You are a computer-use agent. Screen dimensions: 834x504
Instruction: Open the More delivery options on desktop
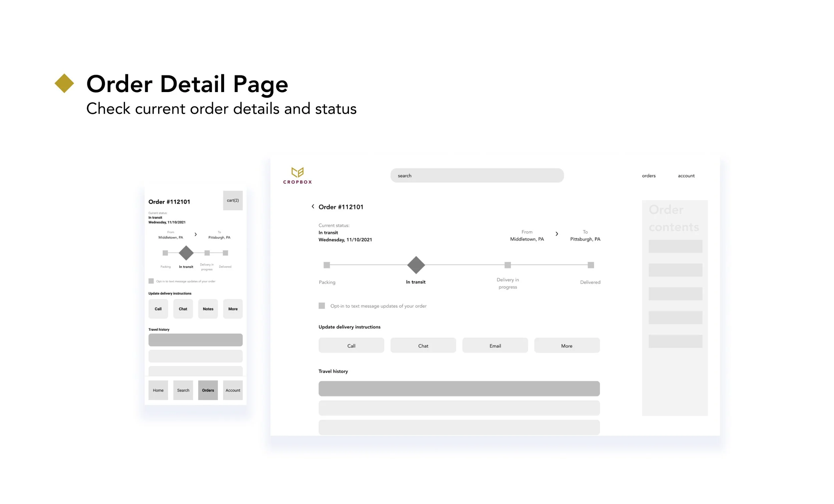(566, 346)
